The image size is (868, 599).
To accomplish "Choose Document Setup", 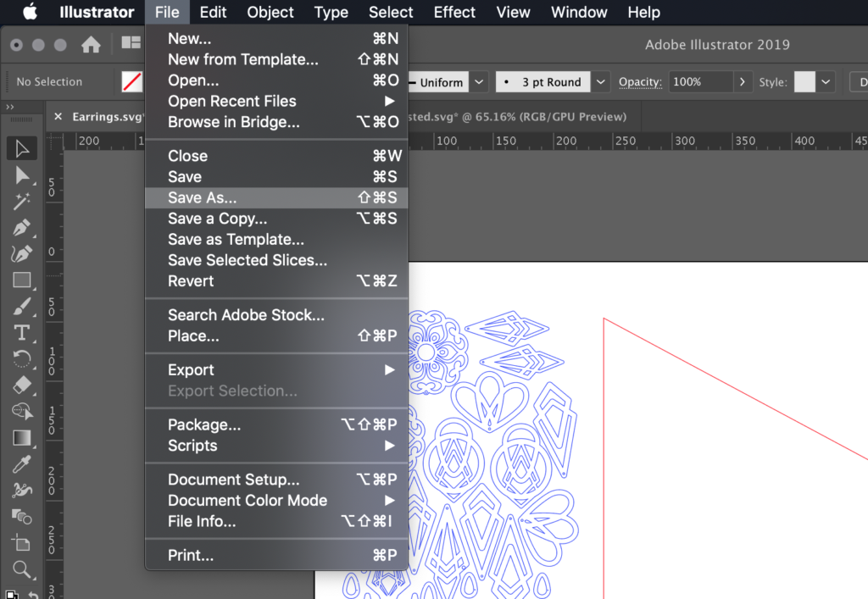I will (x=276, y=480).
